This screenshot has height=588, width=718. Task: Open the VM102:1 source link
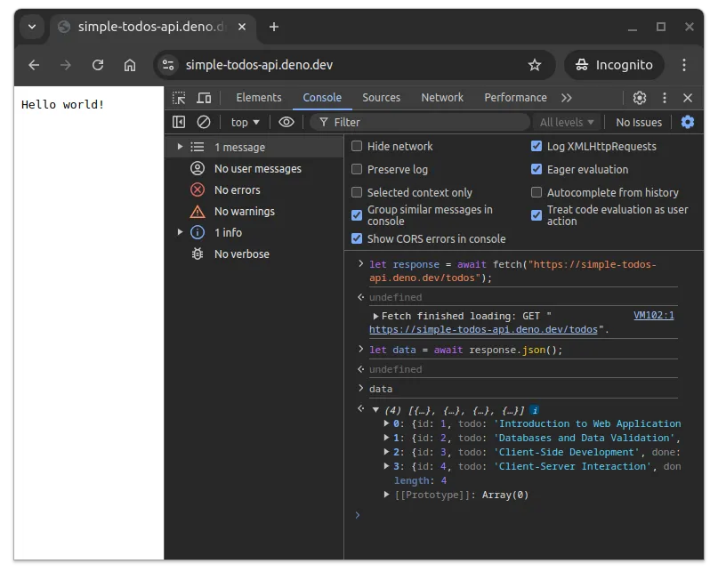coord(654,315)
